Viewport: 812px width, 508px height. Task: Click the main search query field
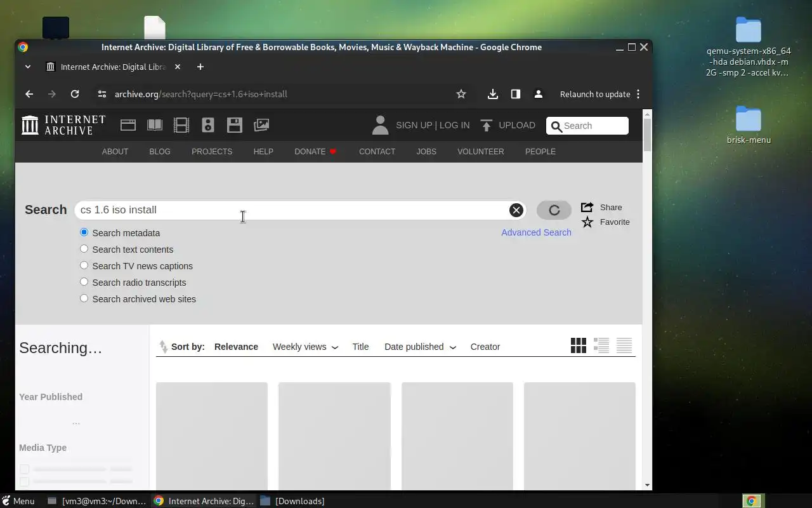click(x=300, y=210)
